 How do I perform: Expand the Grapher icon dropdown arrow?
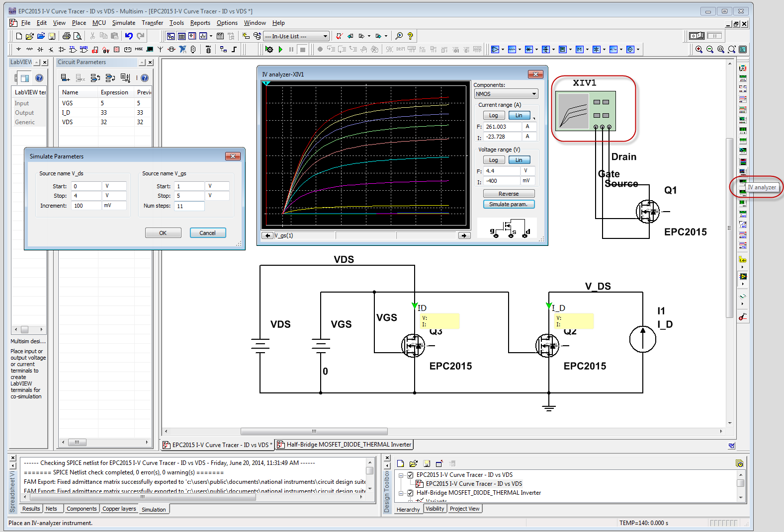click(211, 36)
